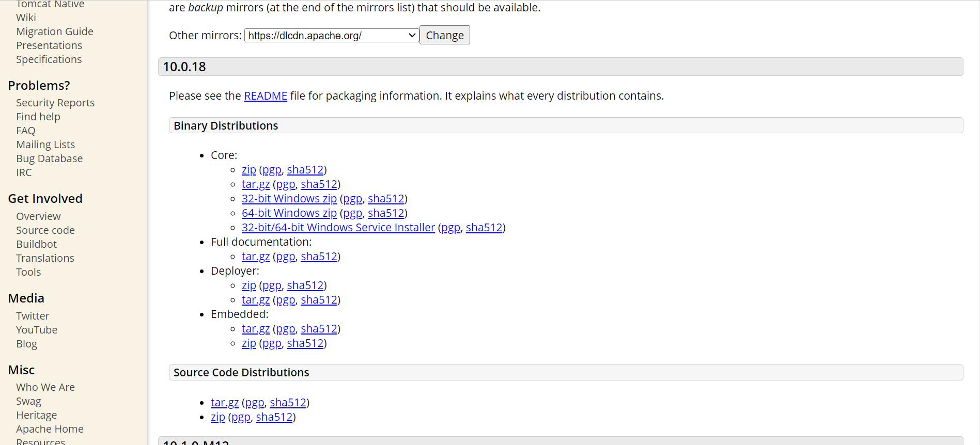The image size is (980, 445).
Task: Open Find help sidebar link
Action: click(x=38, y=117)
